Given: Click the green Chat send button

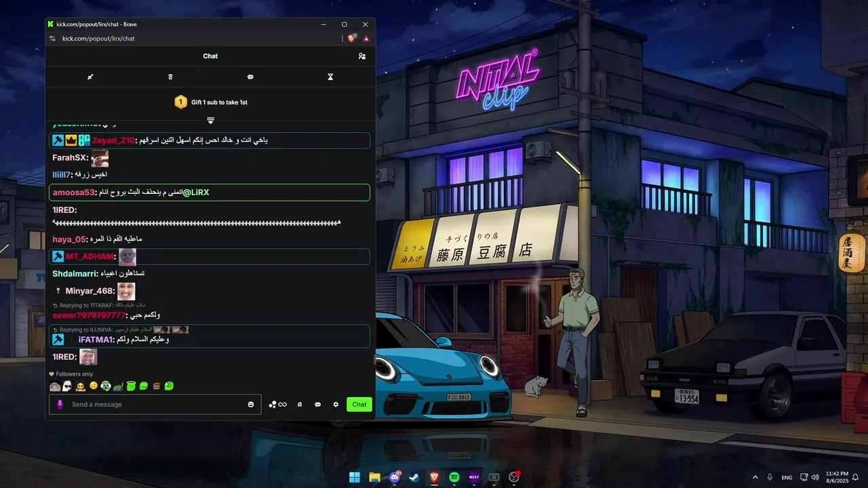Looking at the screenshot, I should tap(359, 405).
